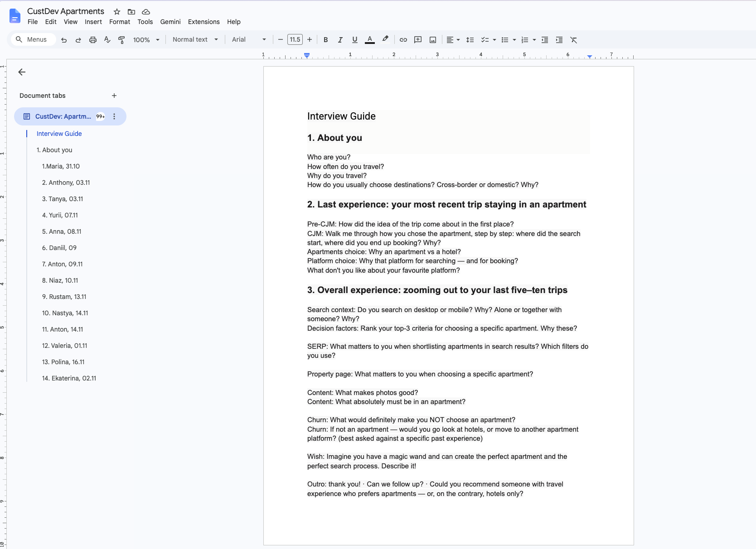Screen dimensions: 756x549
Task: Insert a link
Action: pyautogui.click(x=403, y=40)
